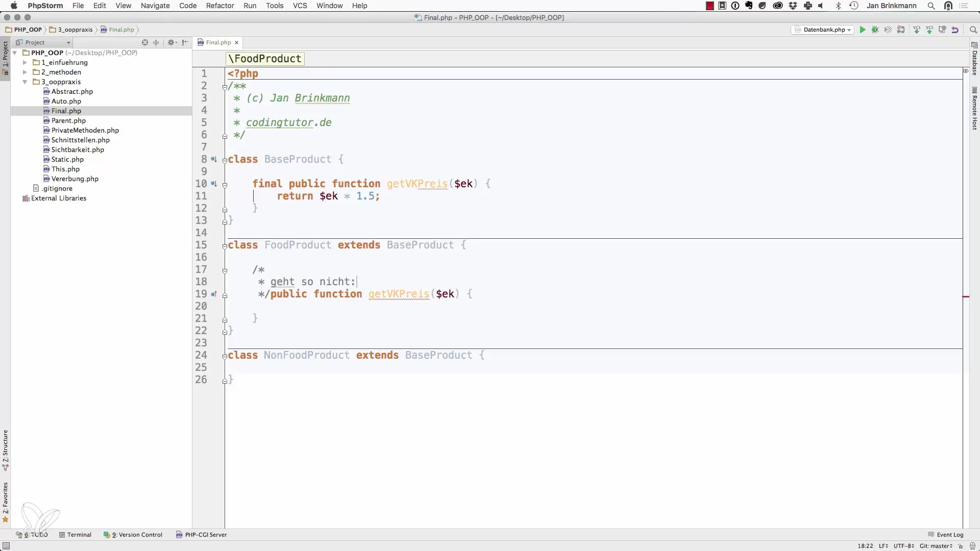Open the Database side panel
980x551 pixels.
974,59
